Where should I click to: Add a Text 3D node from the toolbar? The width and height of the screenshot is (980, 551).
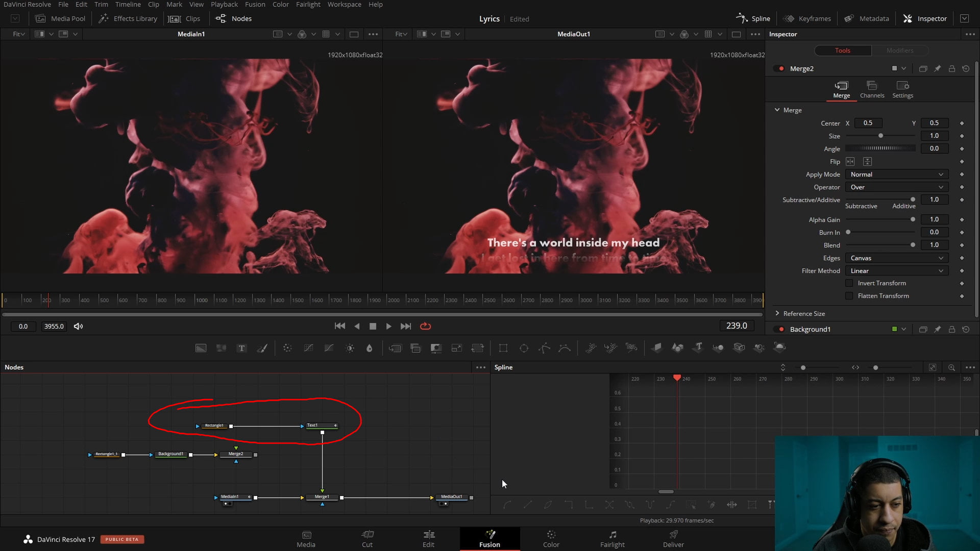698,348
